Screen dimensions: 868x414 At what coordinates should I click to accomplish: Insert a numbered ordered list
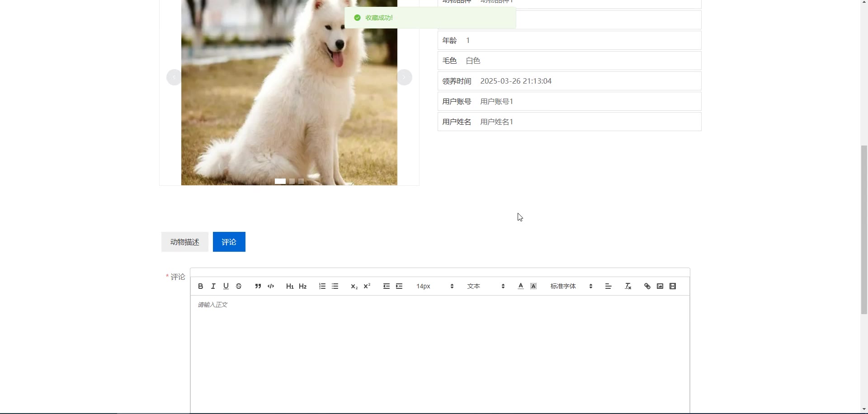[x=322, y=286]
